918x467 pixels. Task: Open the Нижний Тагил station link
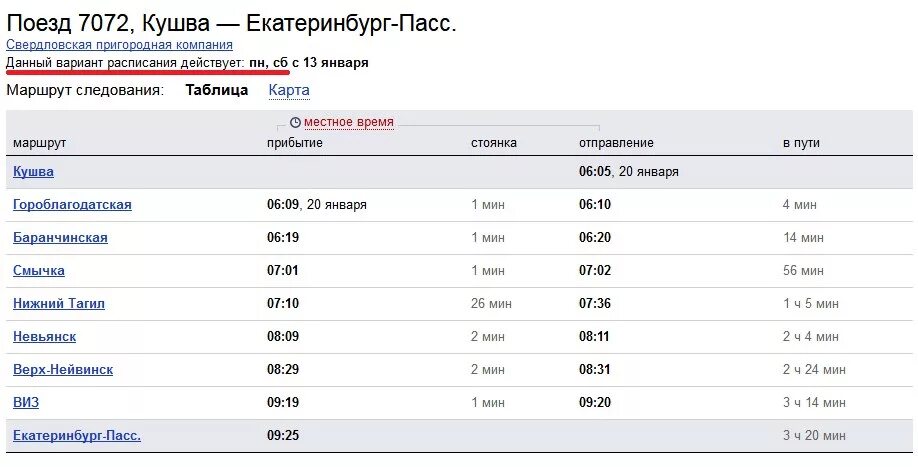59,304
